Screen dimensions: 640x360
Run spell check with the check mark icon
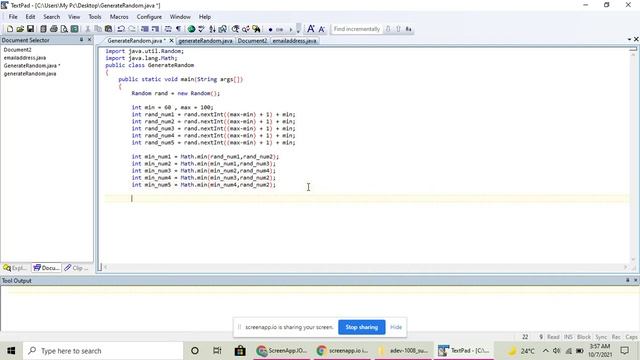[201, 29]
